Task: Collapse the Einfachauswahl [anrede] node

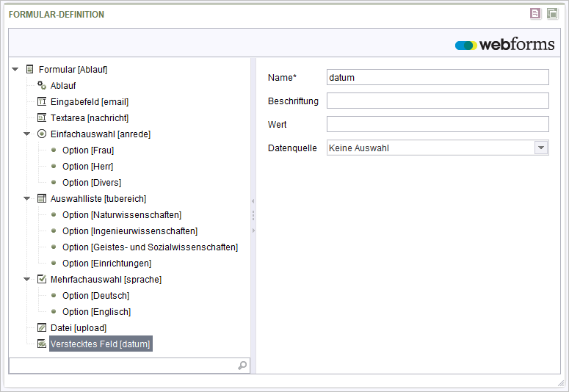Action: pos(27,134)
